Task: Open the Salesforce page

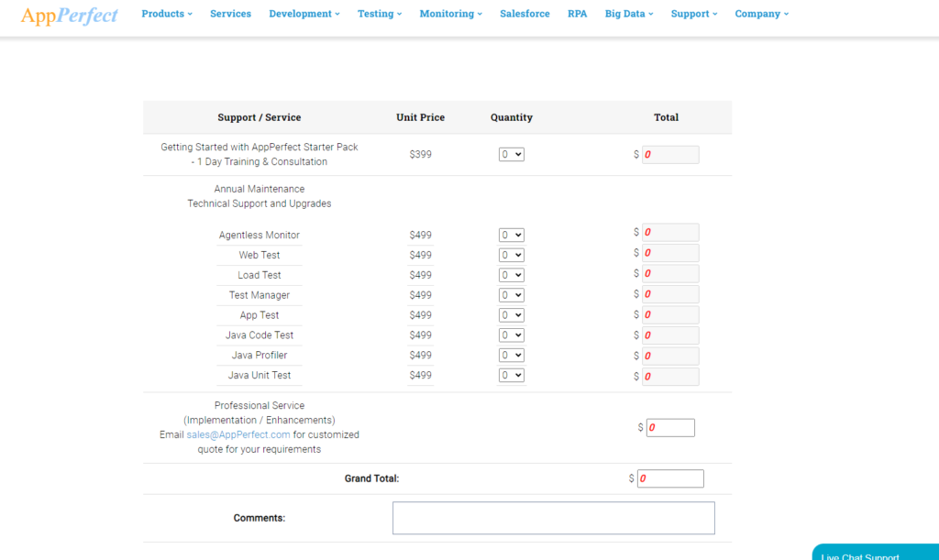Action: click(525, 14)
